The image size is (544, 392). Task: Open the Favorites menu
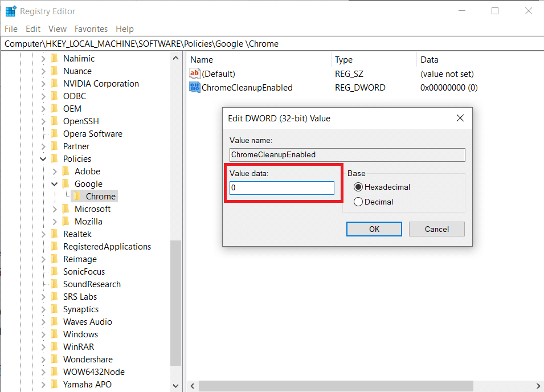point(91,28)
